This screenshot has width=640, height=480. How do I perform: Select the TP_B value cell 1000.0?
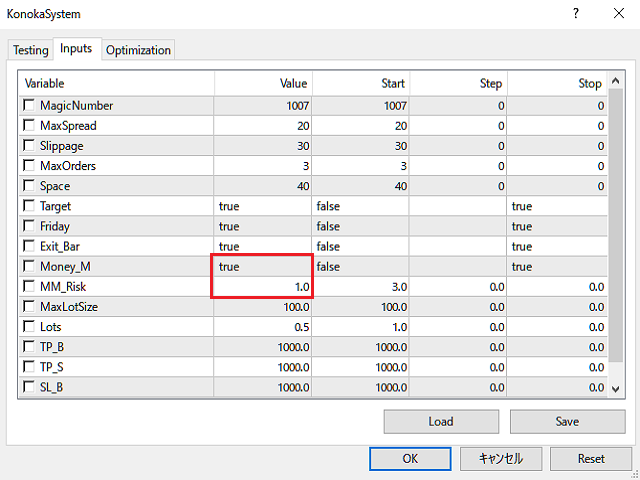tap(263, 347)
